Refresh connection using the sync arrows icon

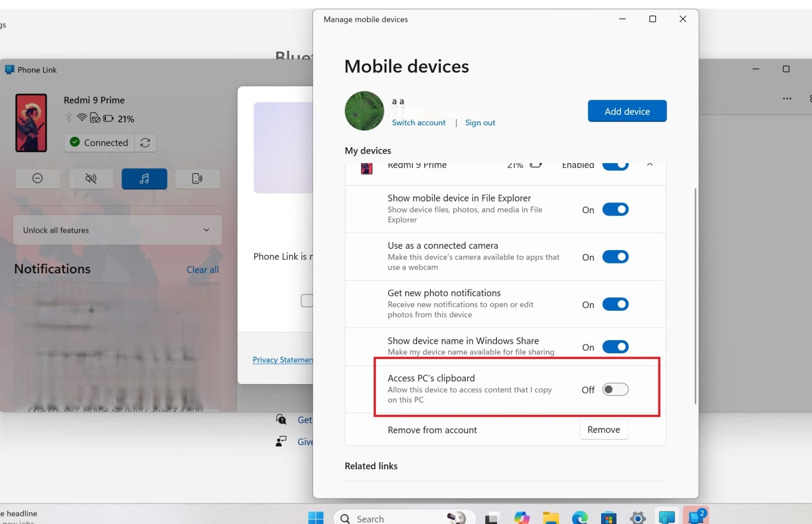[x=145, y=143]
